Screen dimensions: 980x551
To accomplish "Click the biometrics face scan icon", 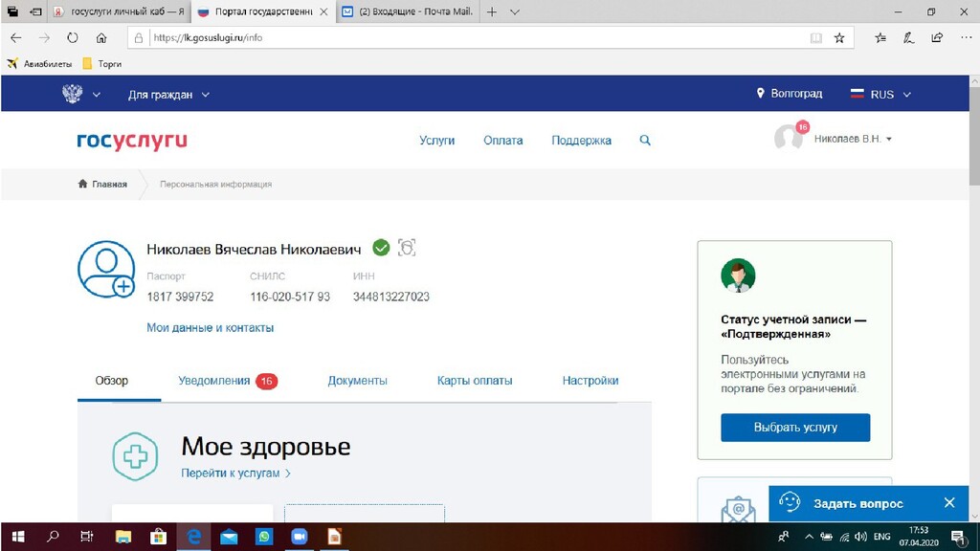I will [x=407, y=248].
